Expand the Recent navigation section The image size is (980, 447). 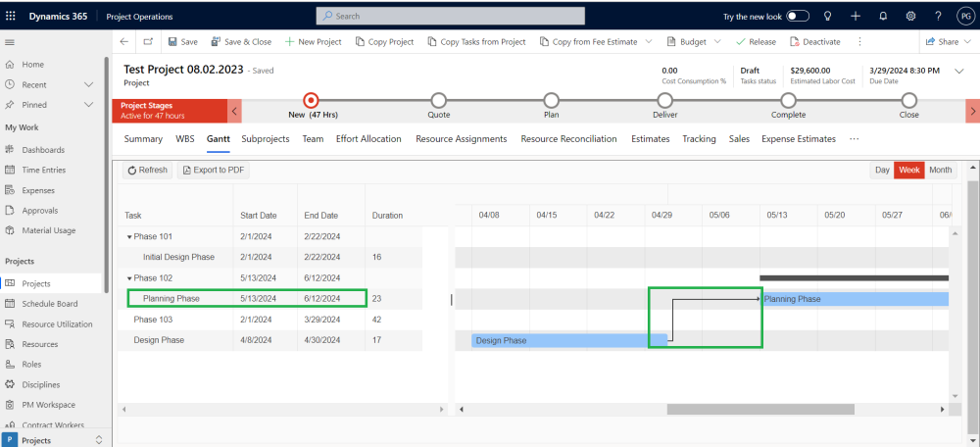(88, 84)
